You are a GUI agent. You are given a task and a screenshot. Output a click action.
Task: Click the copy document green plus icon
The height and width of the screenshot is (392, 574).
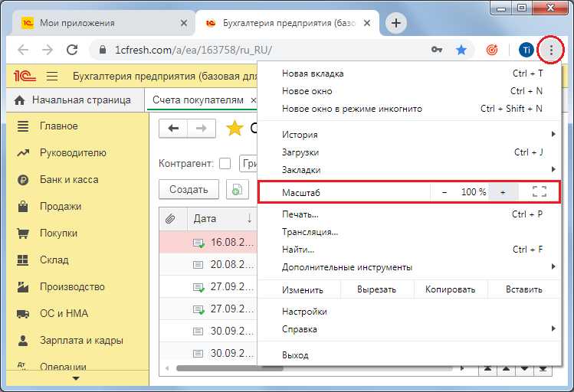click(x=238, y=189)
